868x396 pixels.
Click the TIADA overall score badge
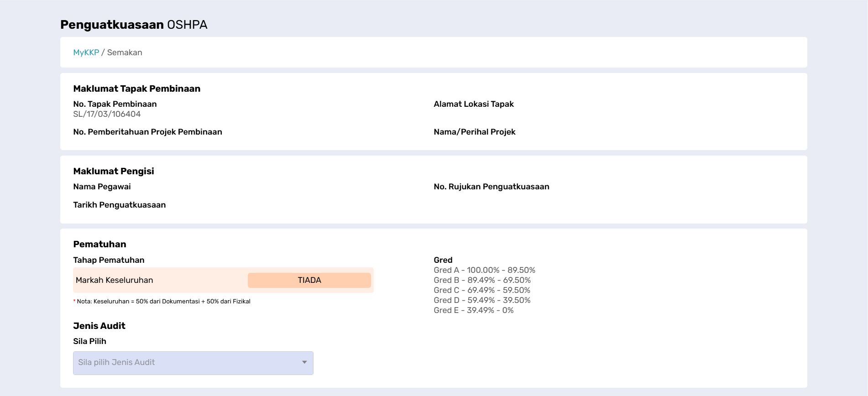click(309, 280)
